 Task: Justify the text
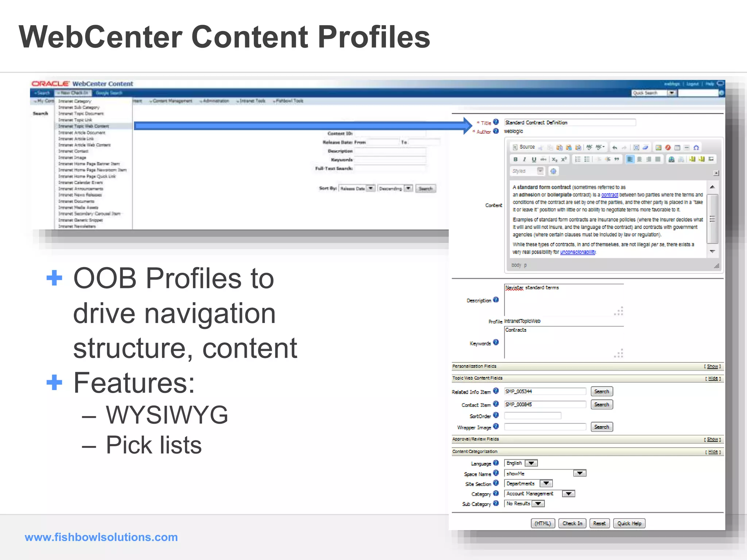point(658,159)
